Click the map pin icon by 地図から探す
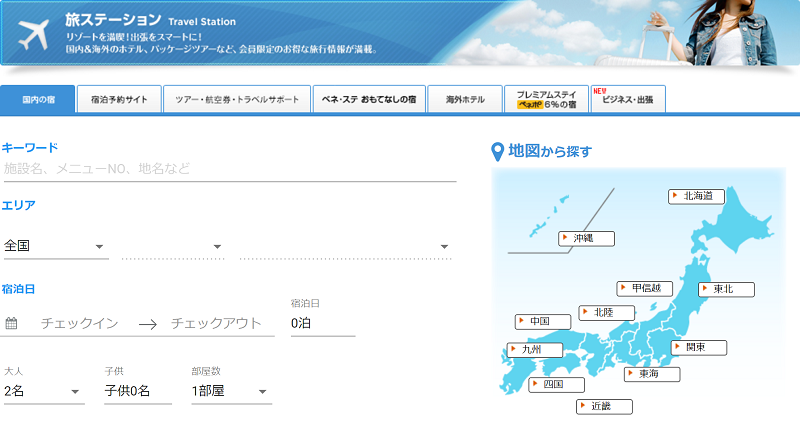 tap(497, 152)
